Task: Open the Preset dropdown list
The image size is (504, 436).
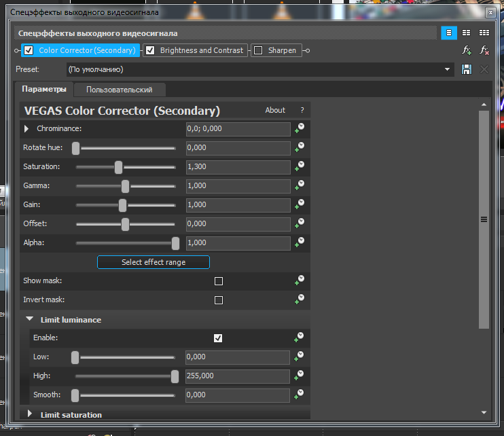Action: point(447,69)
